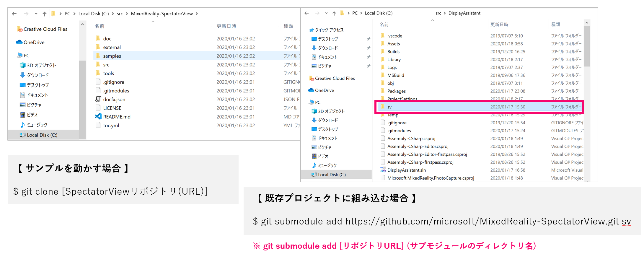This screenshot has width=644, height=254.
Task: Click Local Disk (C:) breadcrumb in left window
Action: [94, 14]
